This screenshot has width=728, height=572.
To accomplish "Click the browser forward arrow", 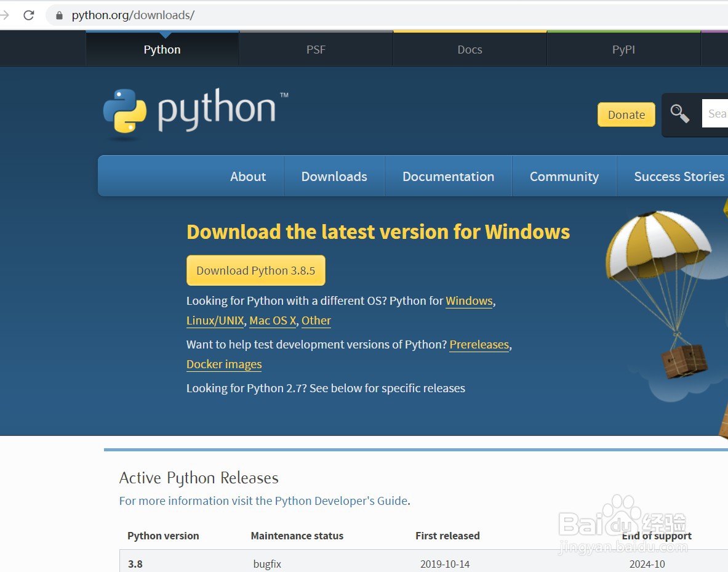I will tap(4, 15).
